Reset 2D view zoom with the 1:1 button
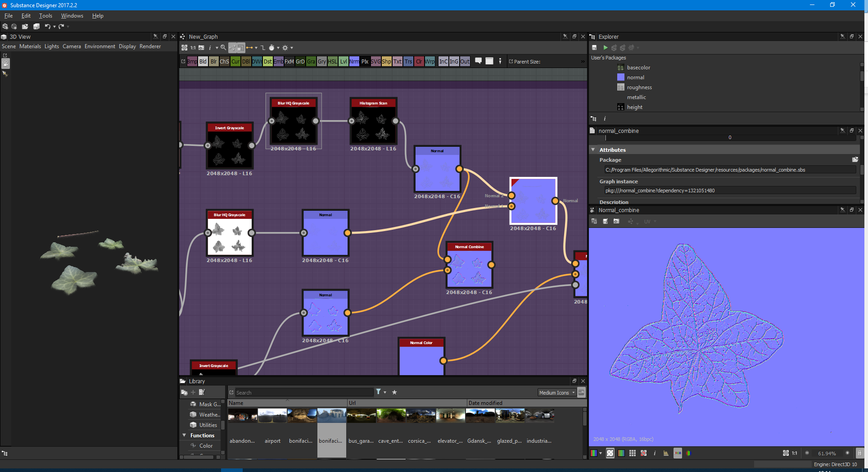 click(795, 453)
